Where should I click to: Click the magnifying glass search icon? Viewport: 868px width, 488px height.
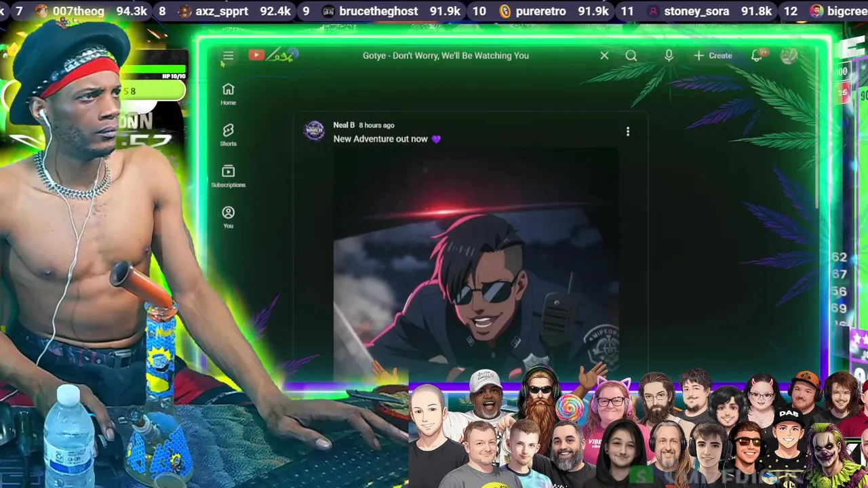pos(631,56)
